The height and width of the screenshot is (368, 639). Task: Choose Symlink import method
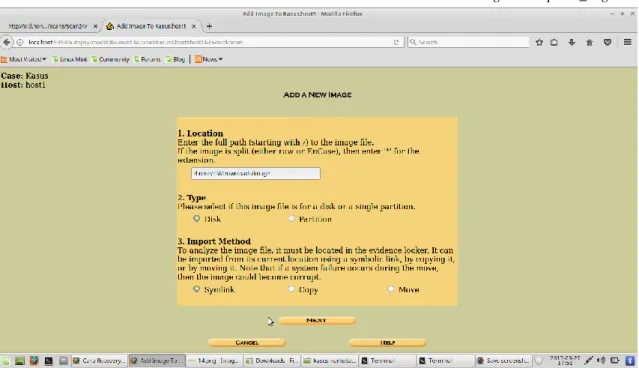point(196,289)
